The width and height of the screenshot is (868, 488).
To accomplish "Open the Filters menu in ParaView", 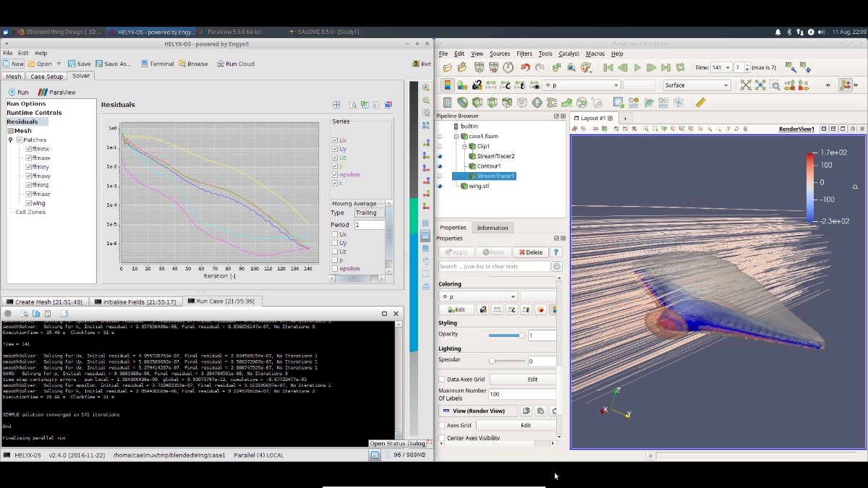I will click(526, 53).
